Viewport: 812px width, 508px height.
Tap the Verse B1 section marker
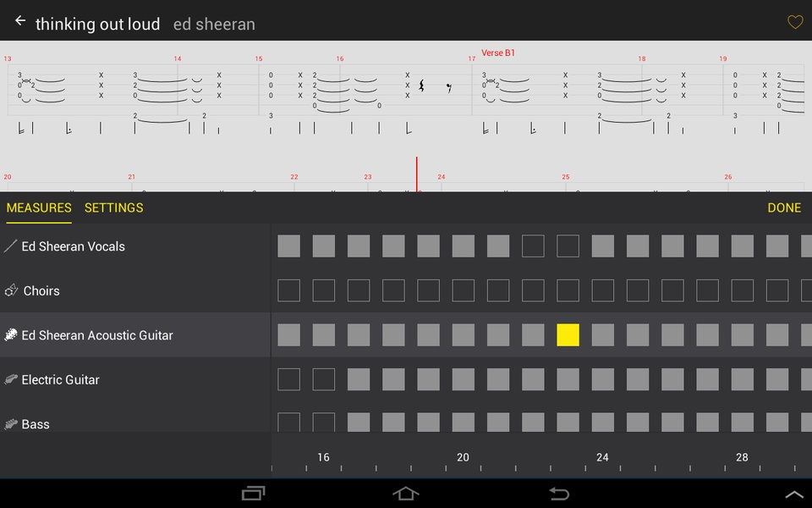pos(498,52)
